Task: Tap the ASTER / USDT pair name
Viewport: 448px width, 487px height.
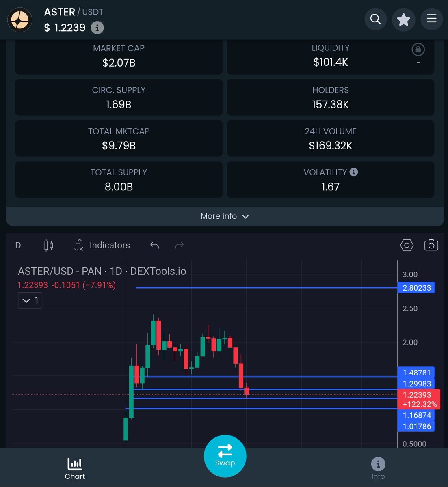Action: tap(74, 12)
